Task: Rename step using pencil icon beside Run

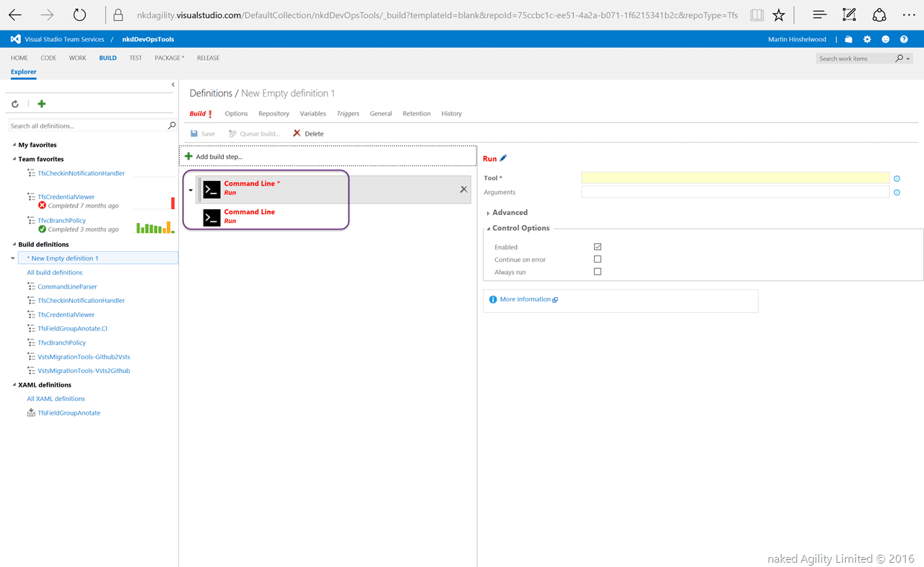Action: 503,158
